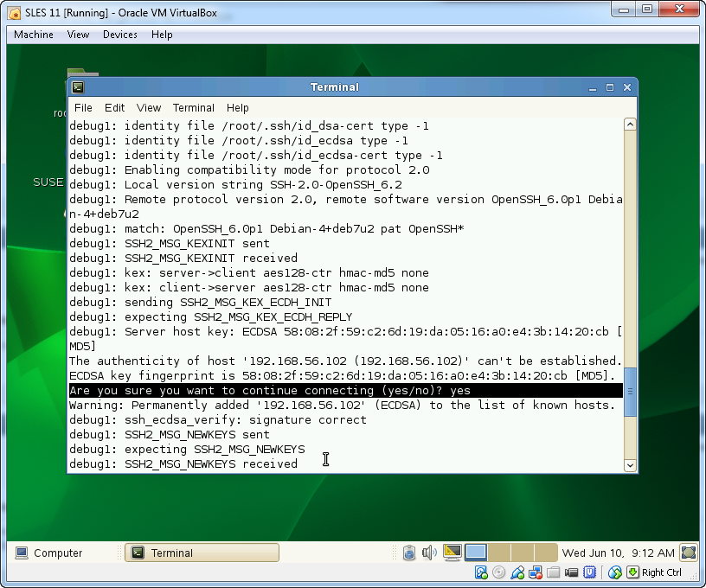Image resolution: width=706 pixels, height=588 pixels.
Task: Click the 'SUSE' desktop label
Action: point(48,182)
